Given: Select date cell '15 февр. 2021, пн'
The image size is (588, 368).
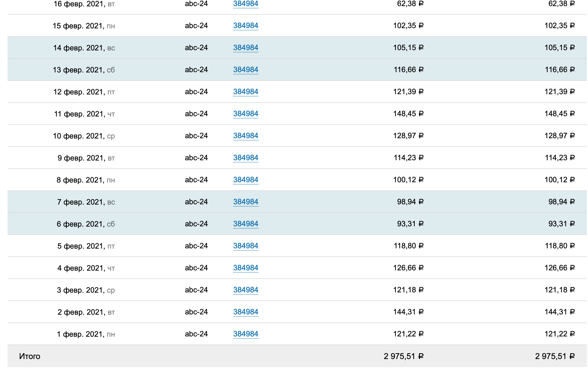Looking at the screenshot, I should coord(84,26).
